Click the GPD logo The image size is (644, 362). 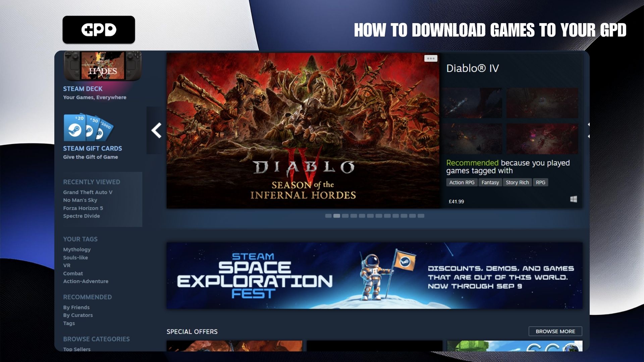(99, 29)
